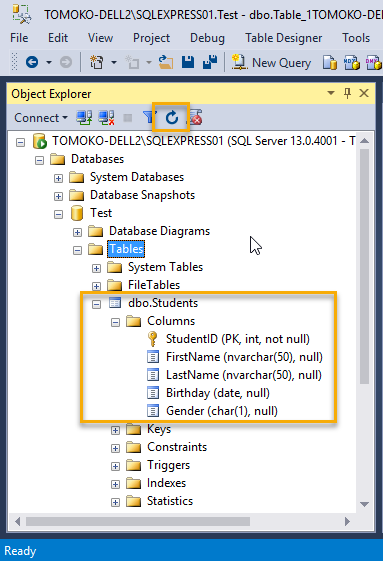Click the MDX query icon
383x561 pixels.
click(x=352, y=63)
